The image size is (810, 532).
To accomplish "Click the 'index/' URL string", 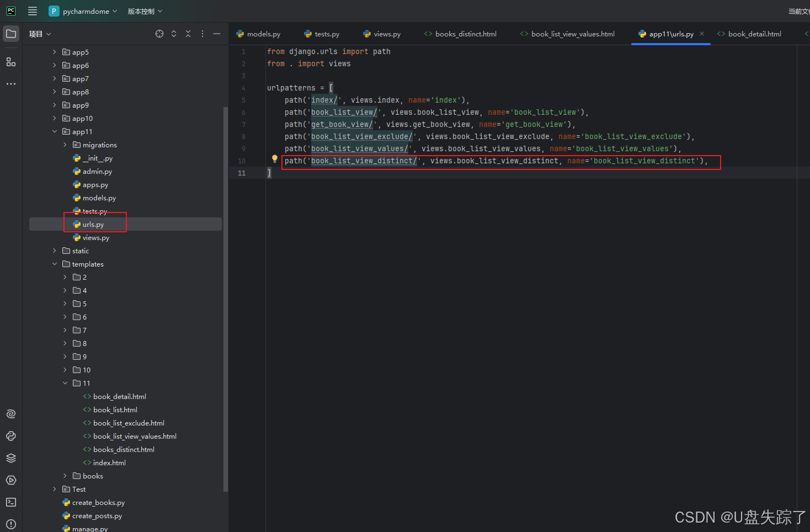I will [324, 100].
